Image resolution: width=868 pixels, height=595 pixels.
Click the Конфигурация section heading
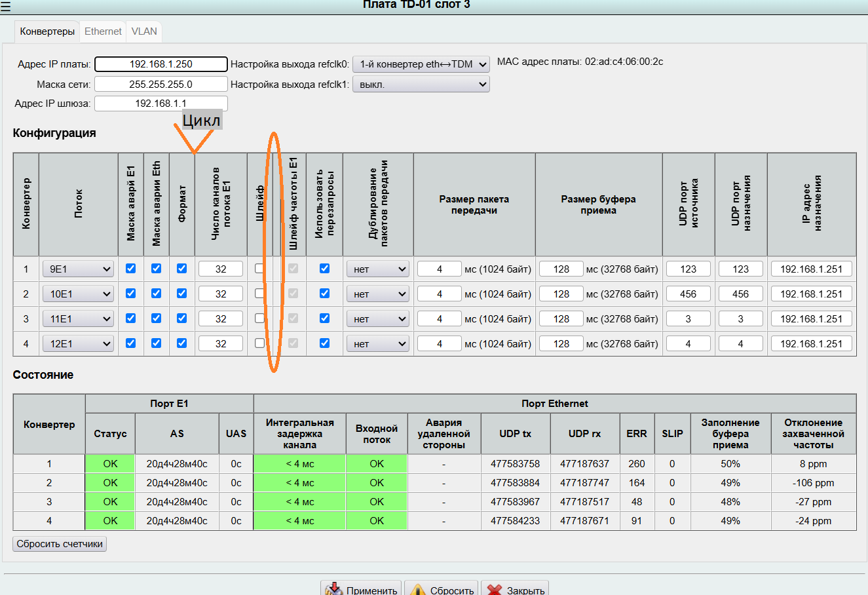54,133
